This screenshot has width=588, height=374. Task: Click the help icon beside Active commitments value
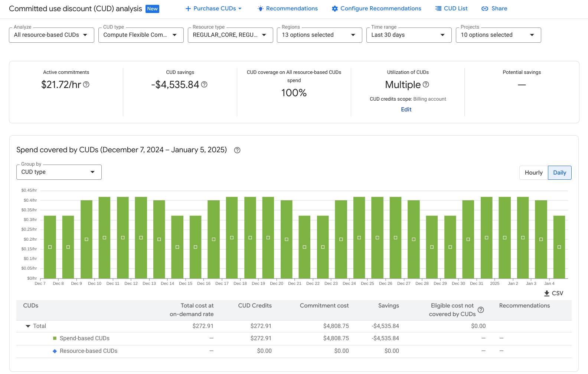[x=86, y=85]
